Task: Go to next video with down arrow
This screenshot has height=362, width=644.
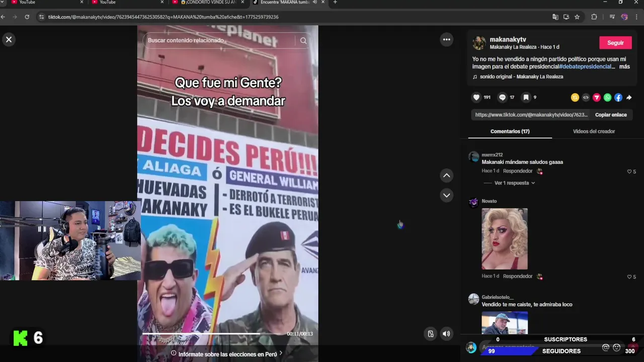Action: point(446,195)
